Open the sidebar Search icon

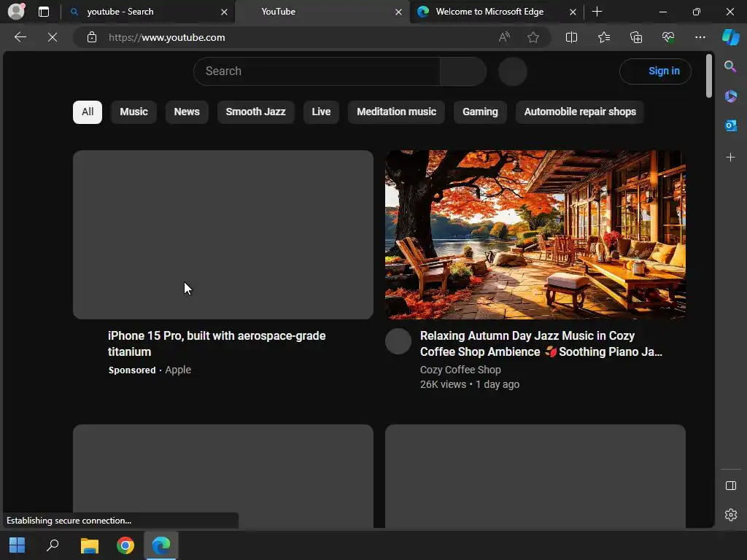pos(730,66)
